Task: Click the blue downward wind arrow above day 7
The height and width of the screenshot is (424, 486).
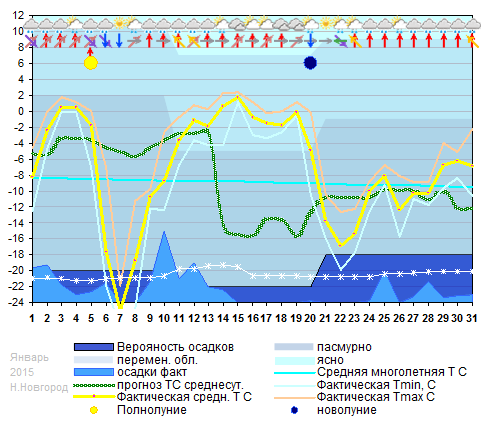Action: [120, 40]
